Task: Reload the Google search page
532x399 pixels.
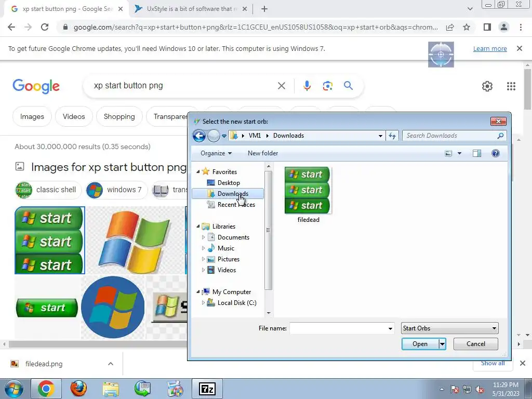Action: tap(45, 28)
